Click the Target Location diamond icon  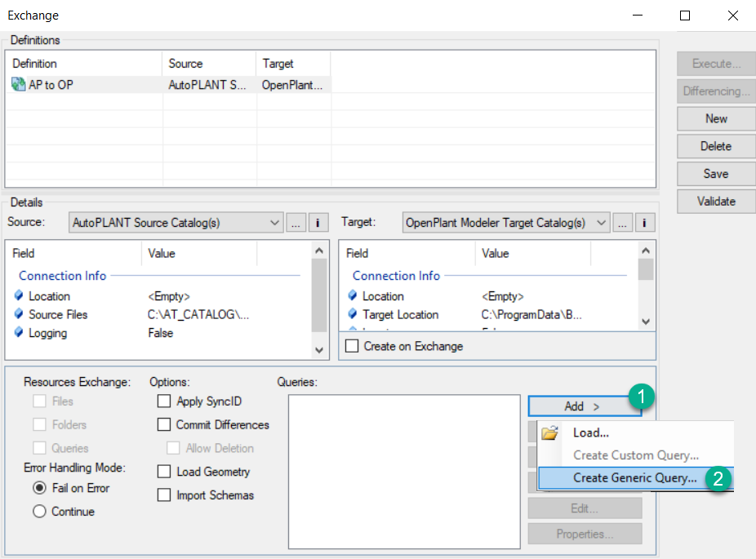353,313
